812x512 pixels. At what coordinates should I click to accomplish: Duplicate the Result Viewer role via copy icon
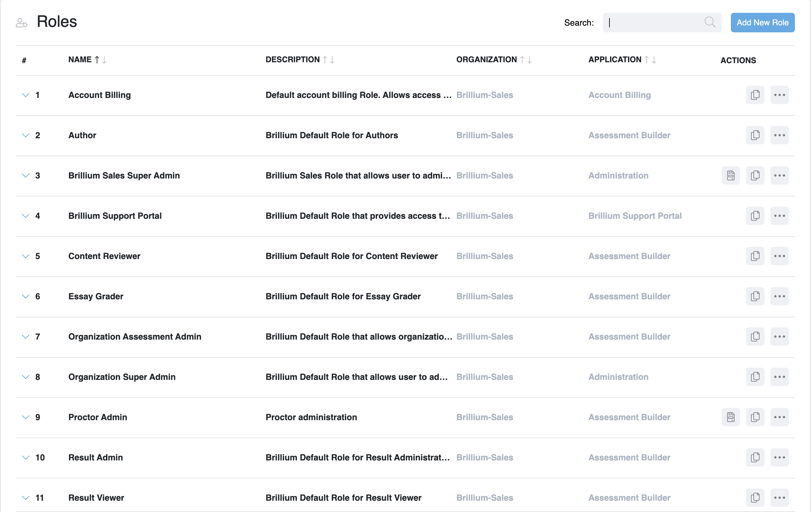click(x=755, y=497)
